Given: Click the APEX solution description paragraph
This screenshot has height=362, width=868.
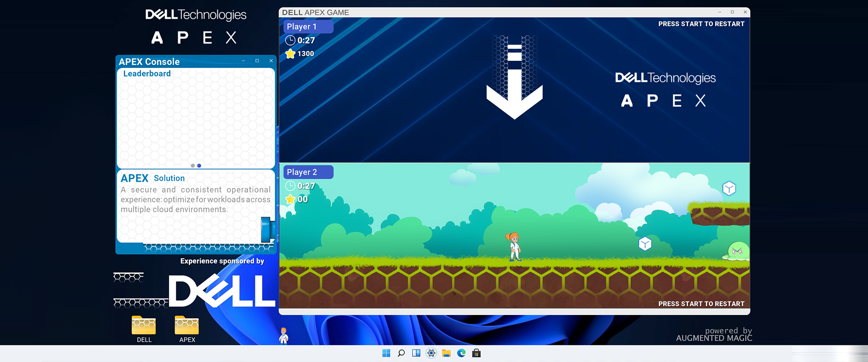Looking at the screenshot, I should [x=196, y=200].
